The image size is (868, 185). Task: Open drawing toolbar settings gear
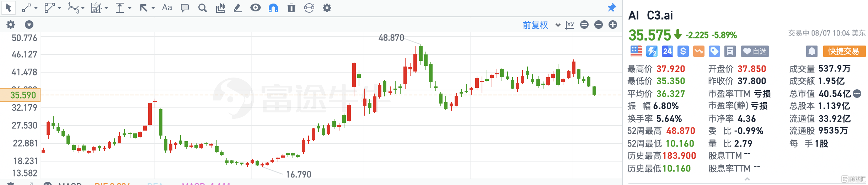click(327, 8)
